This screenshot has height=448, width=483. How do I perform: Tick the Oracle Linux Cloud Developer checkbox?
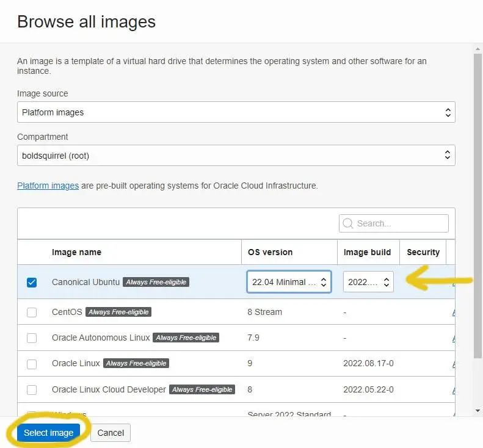(32, 389)
